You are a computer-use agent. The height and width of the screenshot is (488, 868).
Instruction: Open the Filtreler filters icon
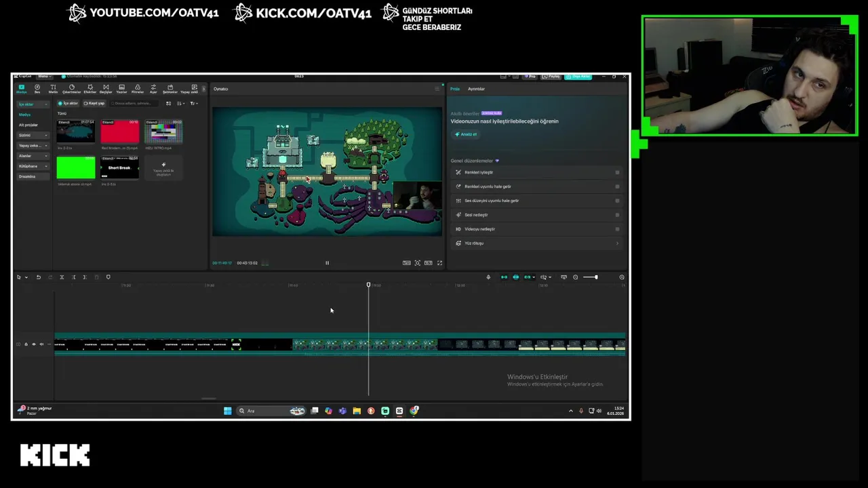138,88
